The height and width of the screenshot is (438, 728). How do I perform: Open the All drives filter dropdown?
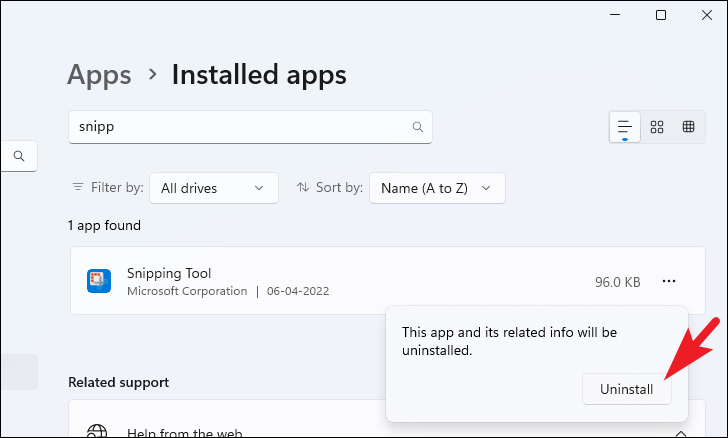(214, 188)
